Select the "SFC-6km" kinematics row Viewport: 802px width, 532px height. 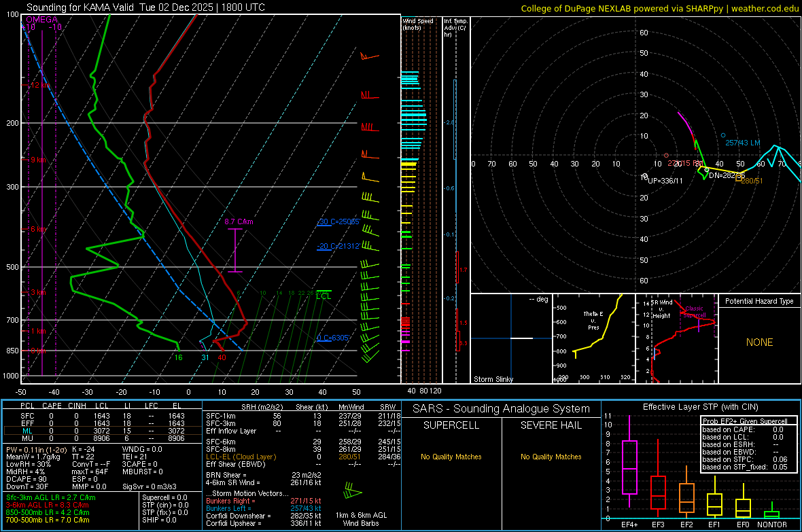point(303,442)
